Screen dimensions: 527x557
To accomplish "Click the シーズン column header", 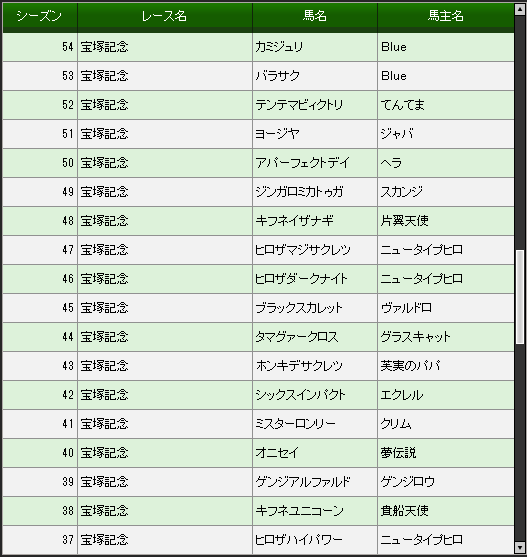I will [x=40, y=16].
